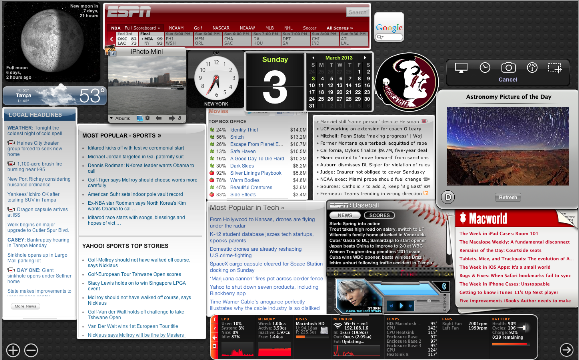
Task: Go to previous month in calendar widget
Action: [313, 58]
